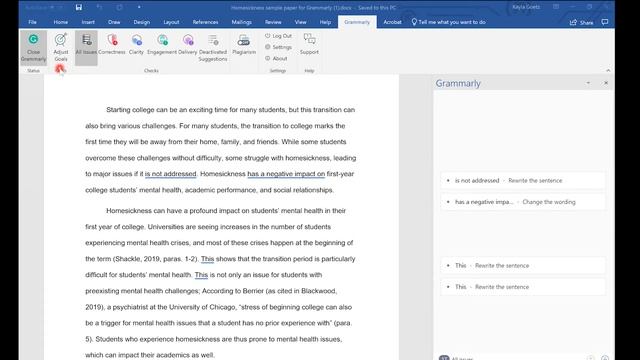Open the File tab

pos(33,22)
